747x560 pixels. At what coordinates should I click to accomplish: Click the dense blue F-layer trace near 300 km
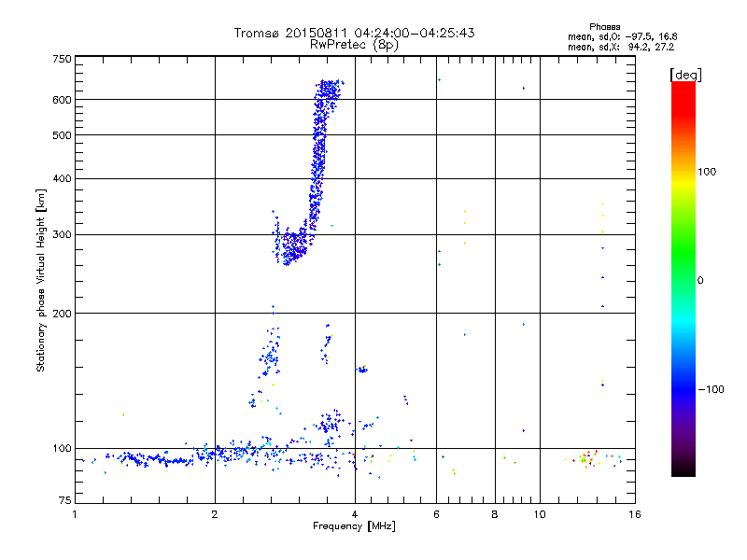click(x=295, y=245)
